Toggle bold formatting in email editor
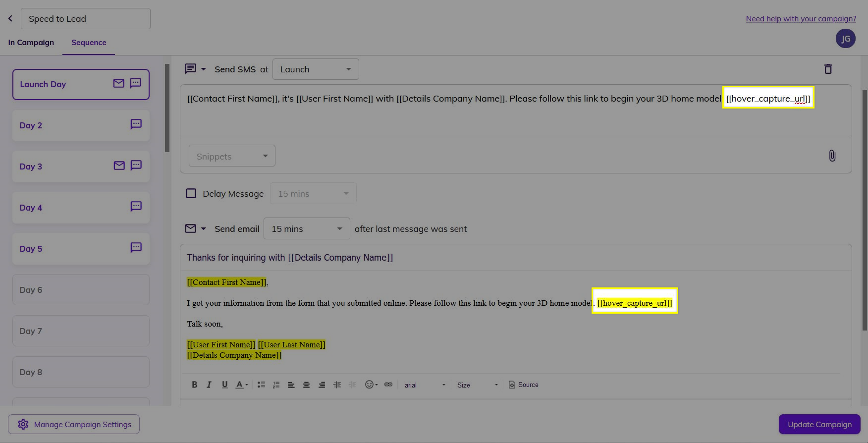The image size is (868, 443). coord(195,385)
